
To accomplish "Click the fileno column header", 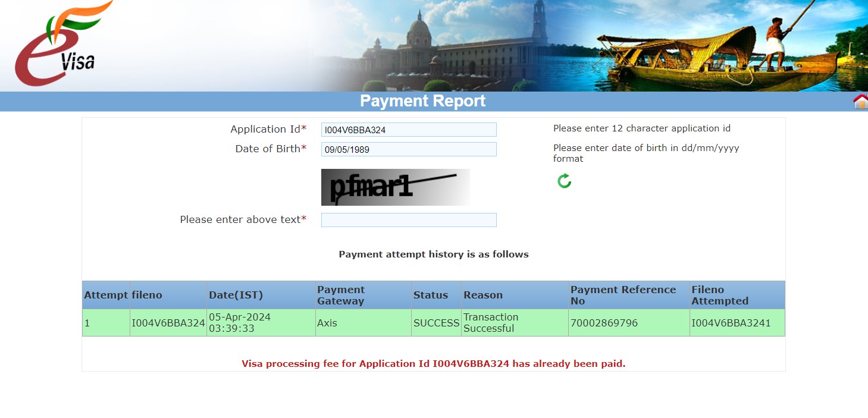I will tap(147, 295).
